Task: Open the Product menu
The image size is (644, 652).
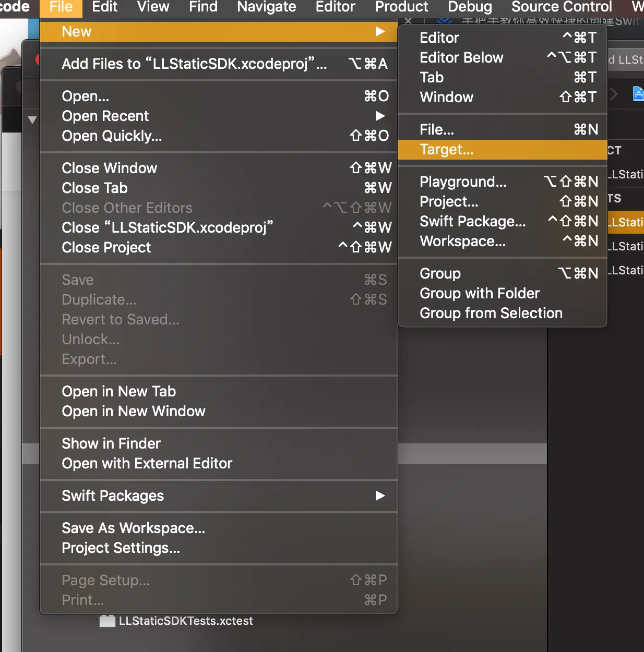Action: point(401,7)
